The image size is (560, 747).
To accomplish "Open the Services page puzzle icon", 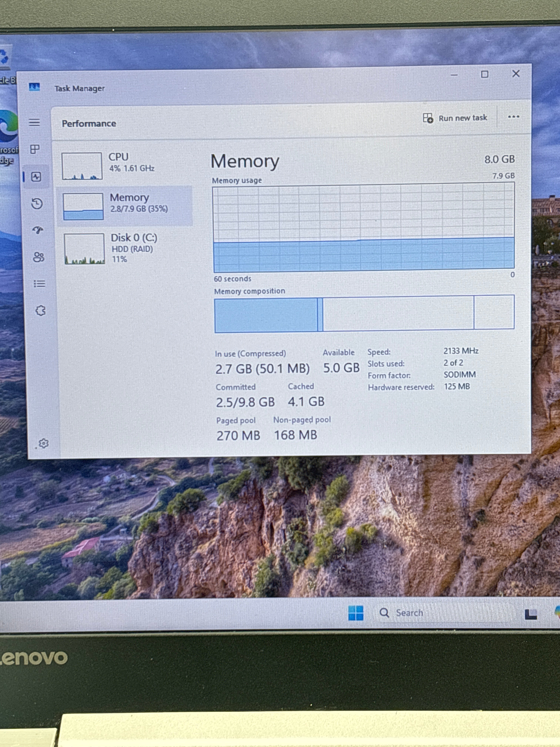I will [x=41, y=310].
